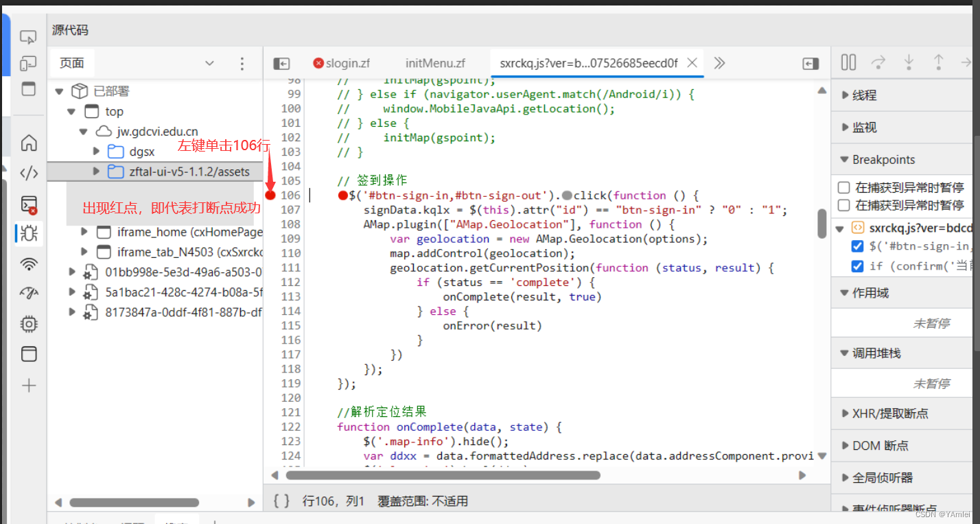Click editor vertical scrollbar thumb
Image resolution: width=980 pixels, height=524 pixels.
[821, 224]
